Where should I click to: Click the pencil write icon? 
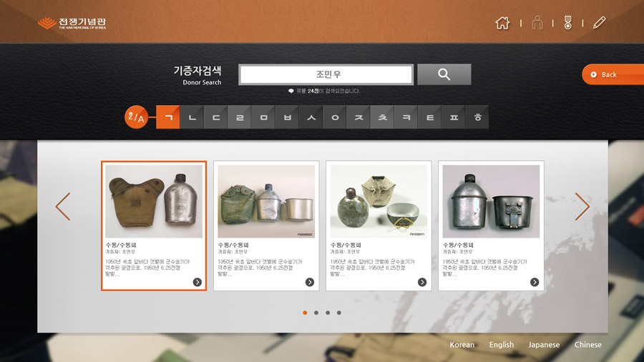point(600,23)
